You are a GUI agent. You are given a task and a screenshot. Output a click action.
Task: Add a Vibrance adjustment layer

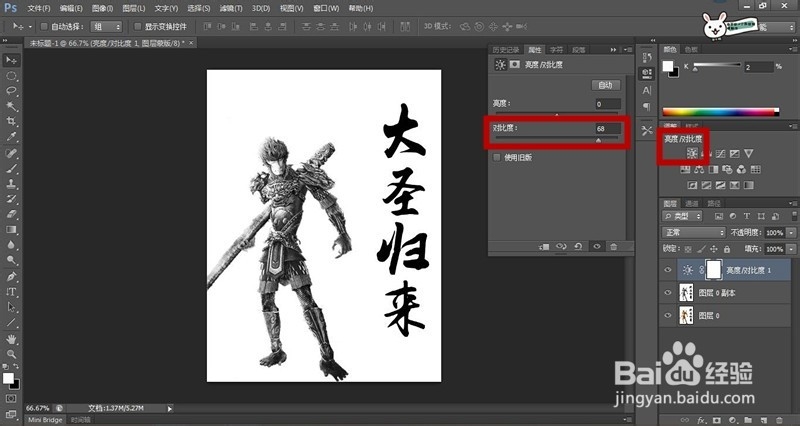tap(748, 153)
